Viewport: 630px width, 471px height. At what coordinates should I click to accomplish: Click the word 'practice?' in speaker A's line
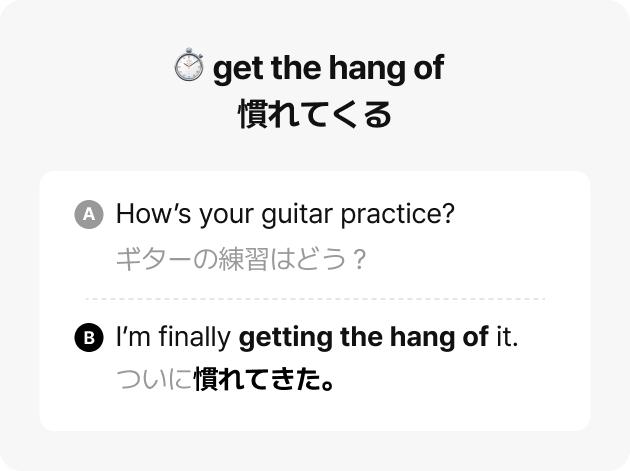coord(398,215)
